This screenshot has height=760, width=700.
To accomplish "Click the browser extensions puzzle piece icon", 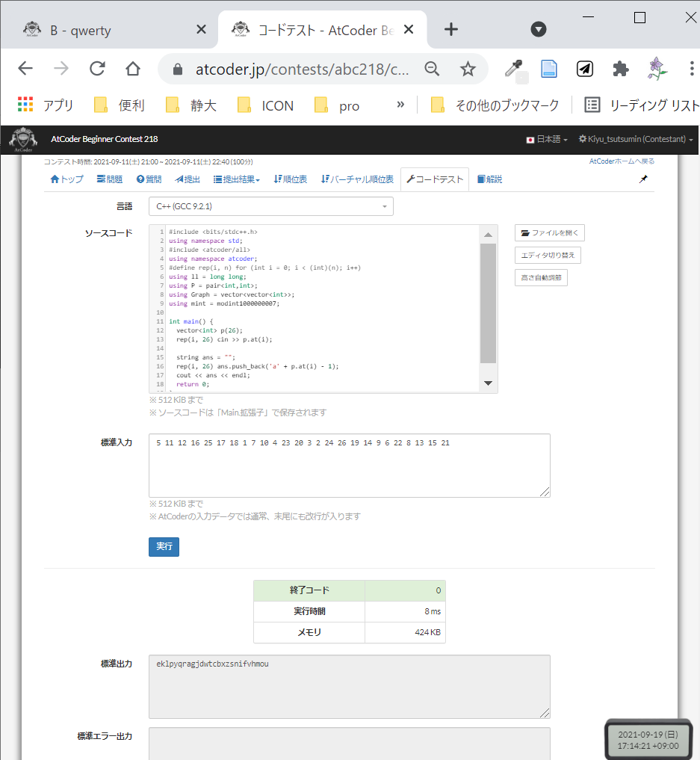I will [620, 67].
